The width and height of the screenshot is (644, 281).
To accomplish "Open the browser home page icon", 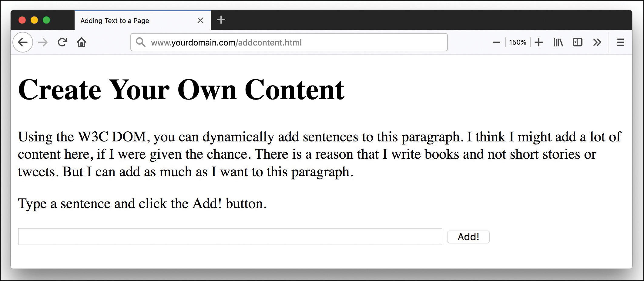I will click(82, 42).
